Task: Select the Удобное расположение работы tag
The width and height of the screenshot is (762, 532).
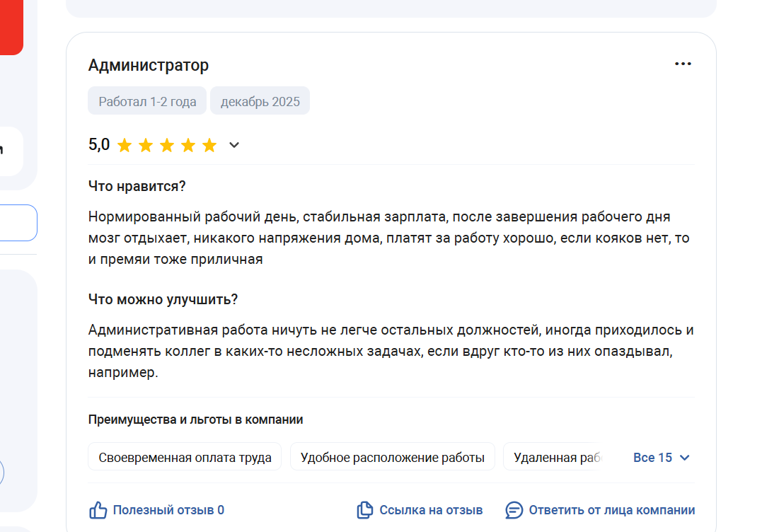Action: click(392, 458)
